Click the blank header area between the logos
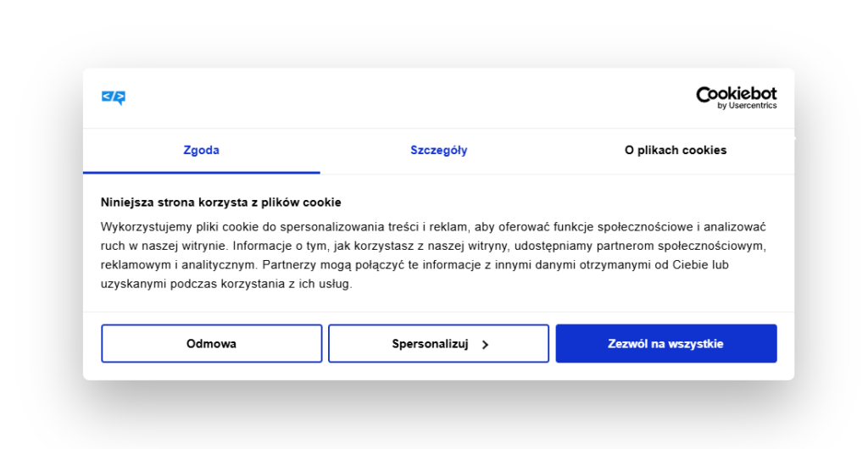The width and height of the screenshot is (868, 449). [407, 98]
